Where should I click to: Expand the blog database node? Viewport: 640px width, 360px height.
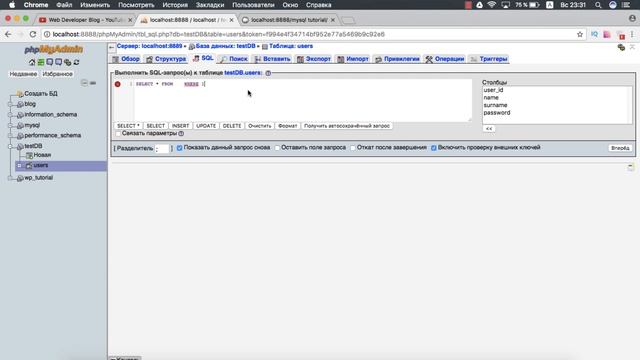tap(11, 104)
